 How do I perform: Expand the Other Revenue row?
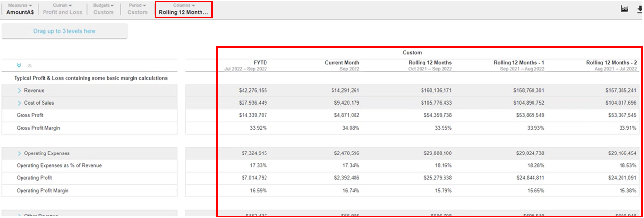[20, 216]
